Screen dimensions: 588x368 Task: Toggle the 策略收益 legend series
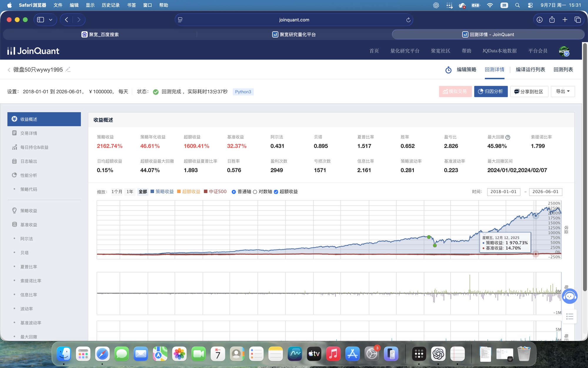coord(162,192)
